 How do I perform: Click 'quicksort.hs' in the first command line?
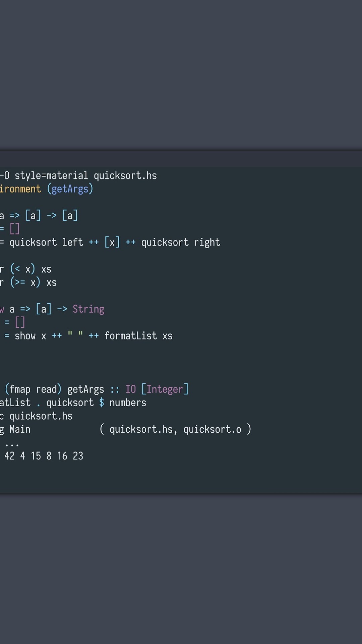pos(125,175)
